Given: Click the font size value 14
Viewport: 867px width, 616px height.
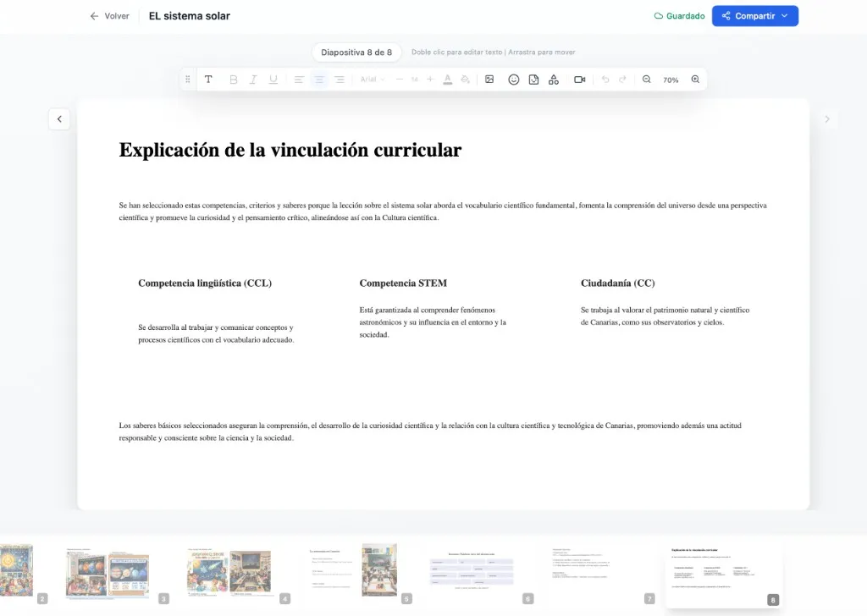Looking at the screenshot, I should point(415,80).
